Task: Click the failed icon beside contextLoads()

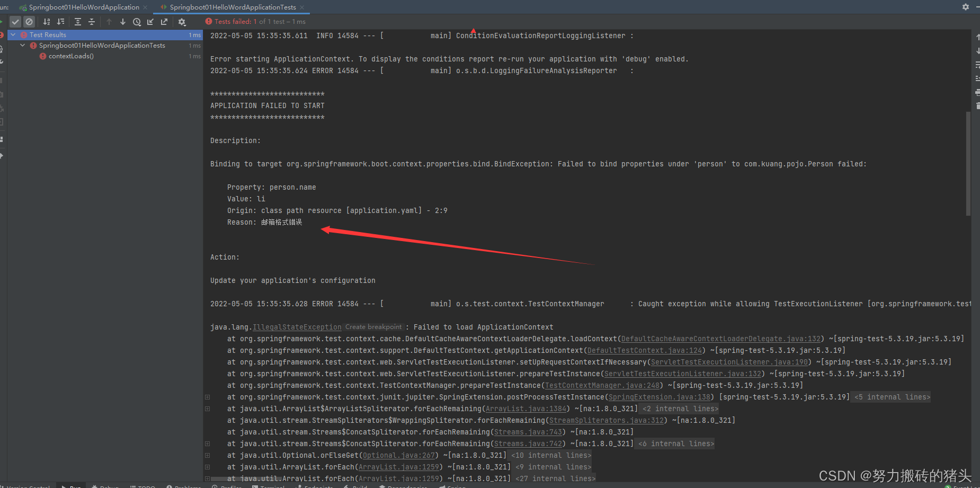Action: [x=43, y=56]
